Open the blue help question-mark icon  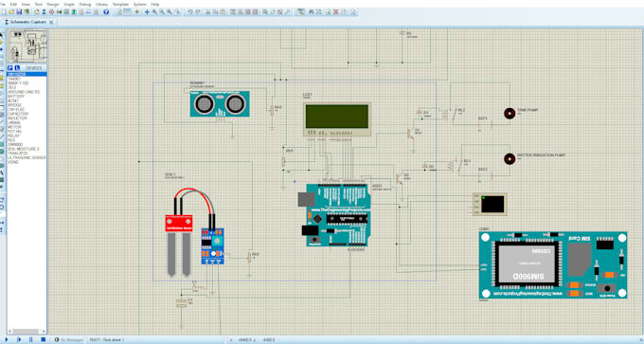(106, 12)
